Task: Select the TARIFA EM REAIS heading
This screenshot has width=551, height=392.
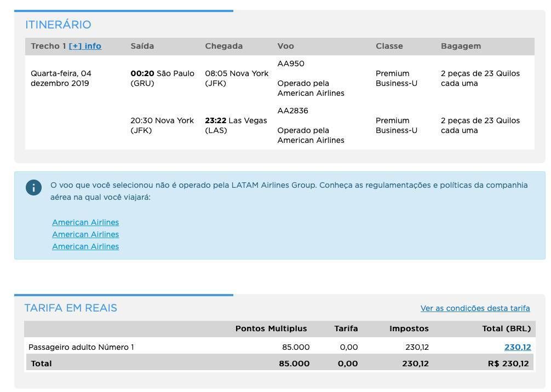Action: (71, 308)
